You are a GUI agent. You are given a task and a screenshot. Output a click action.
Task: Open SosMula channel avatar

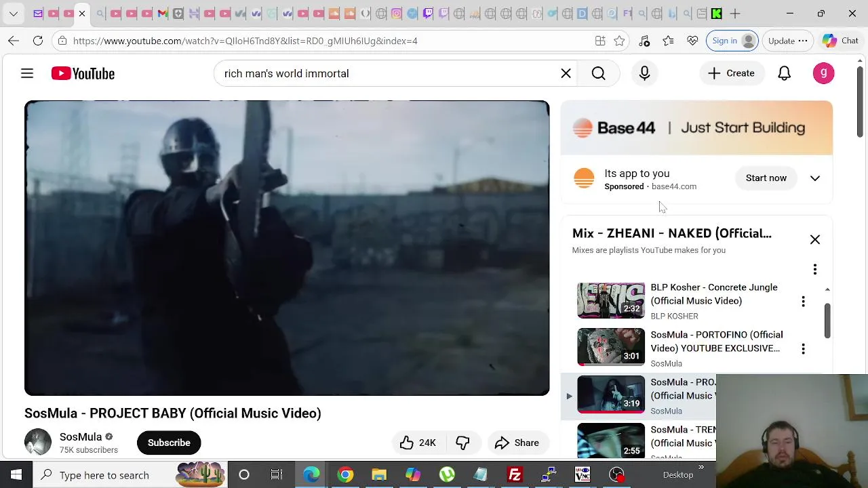coord(38,443)
